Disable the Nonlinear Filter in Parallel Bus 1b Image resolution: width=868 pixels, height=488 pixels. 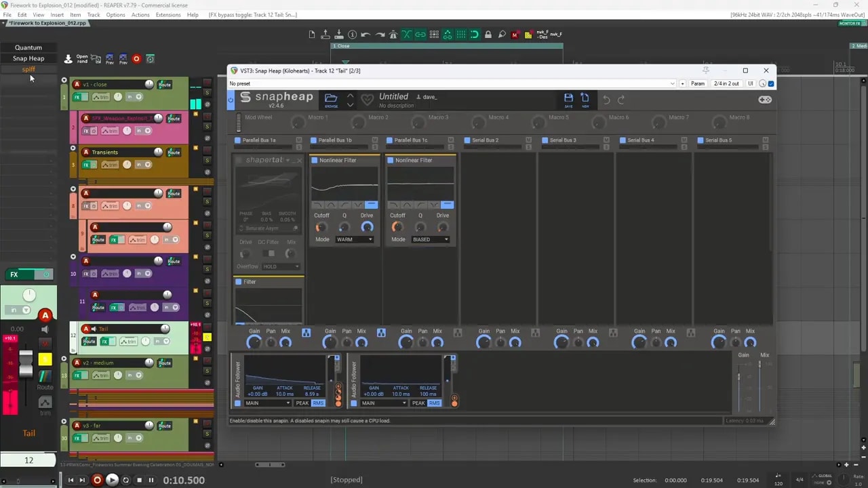click(315, 160)
